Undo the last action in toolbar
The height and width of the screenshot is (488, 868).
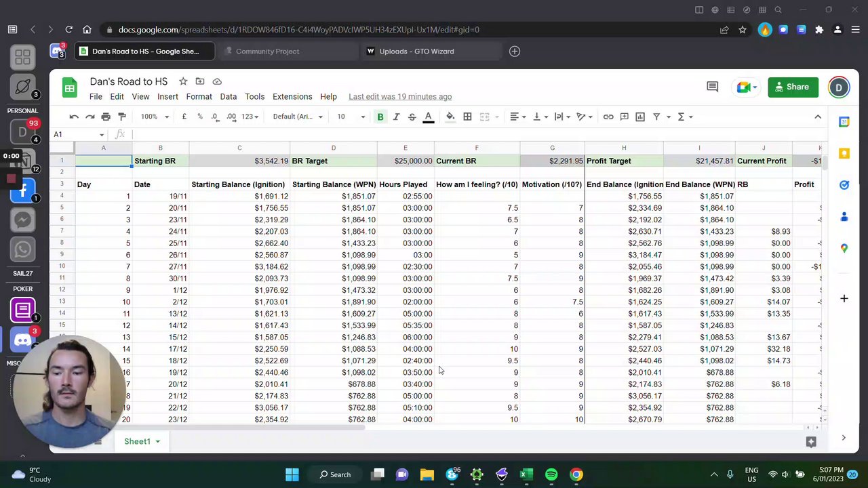point(74,117)
